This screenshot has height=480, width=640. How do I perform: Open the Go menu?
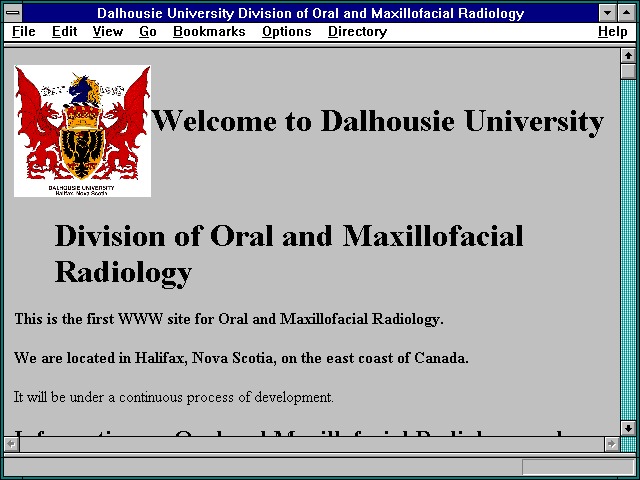tap(148, 32)
